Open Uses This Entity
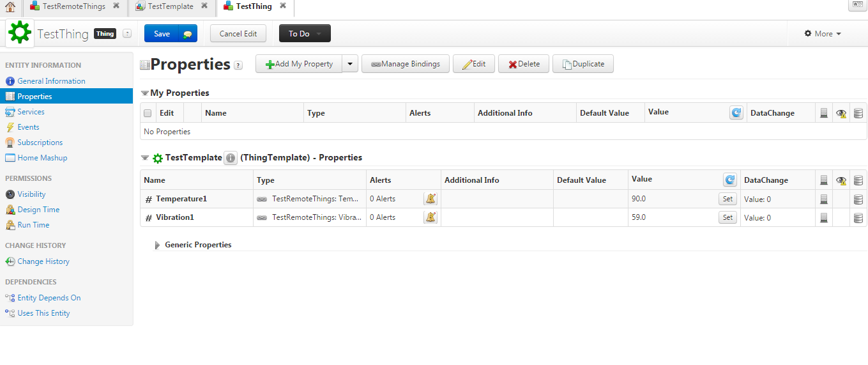The height and width of the screenshot is (365, 868). [x=43, y=313]
